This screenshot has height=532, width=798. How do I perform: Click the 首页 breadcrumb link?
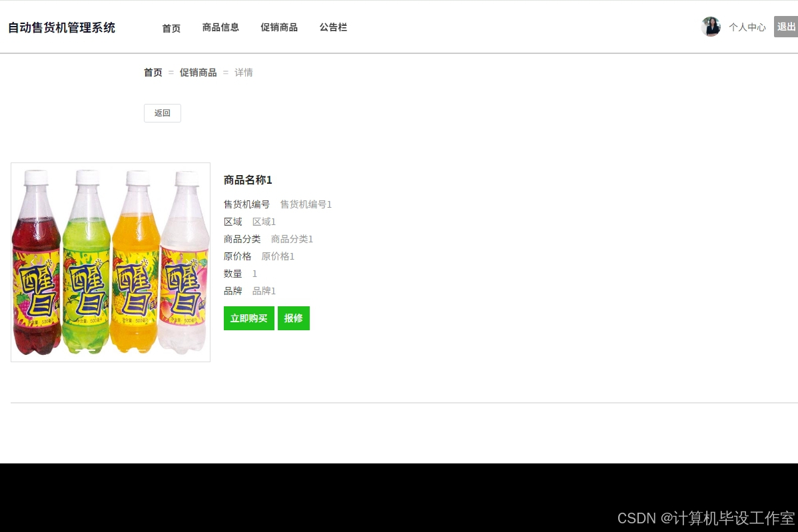pyautogui.click(x=153, y=73)
